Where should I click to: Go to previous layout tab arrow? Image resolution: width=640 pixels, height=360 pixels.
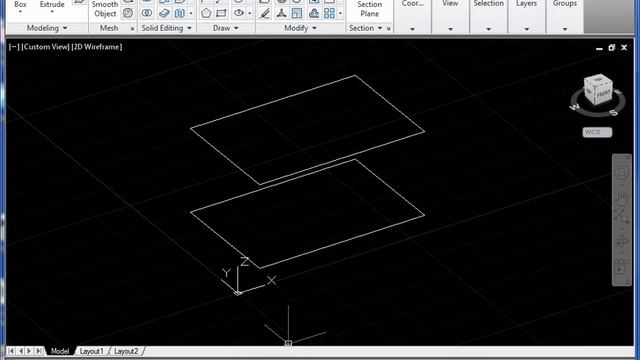(20, 351)
